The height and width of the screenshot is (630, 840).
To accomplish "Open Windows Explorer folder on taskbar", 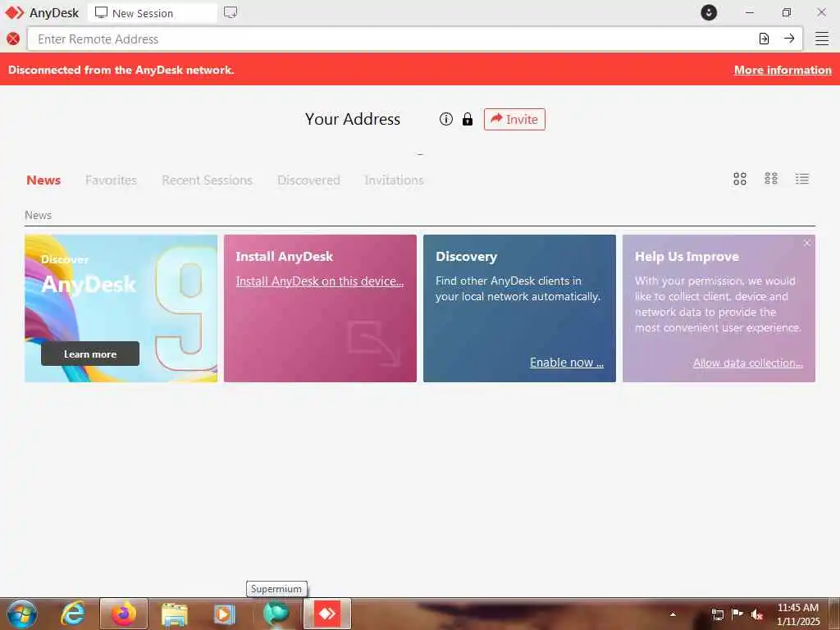I will click(x=175, y=614).
